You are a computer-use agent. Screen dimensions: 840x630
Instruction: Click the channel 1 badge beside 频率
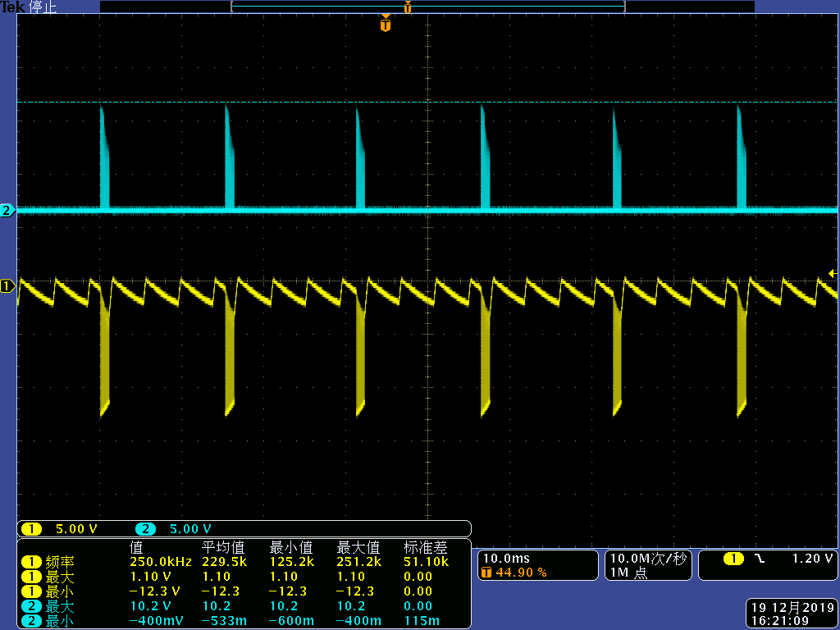31,562
